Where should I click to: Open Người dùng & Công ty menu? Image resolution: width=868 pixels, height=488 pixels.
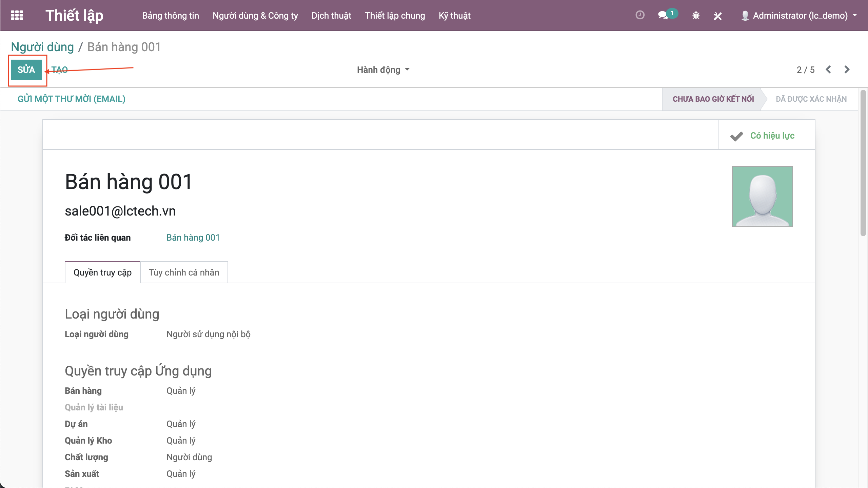[255, 16]
